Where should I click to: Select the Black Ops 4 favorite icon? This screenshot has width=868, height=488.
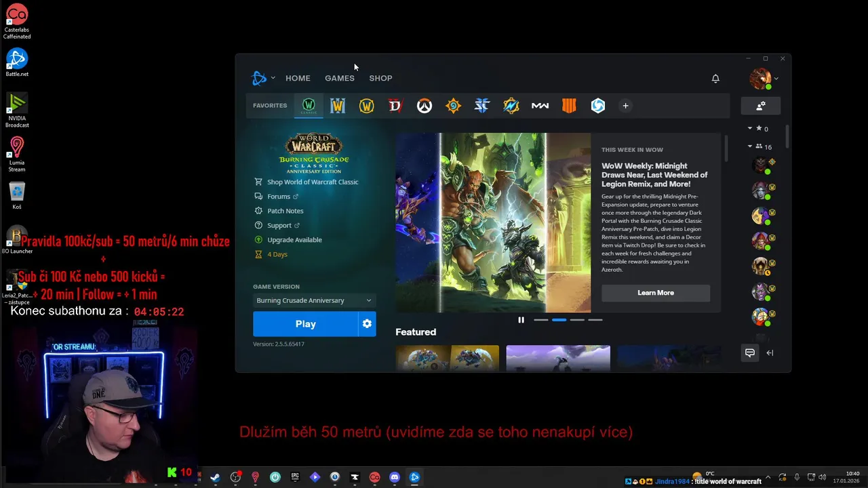(569, 106)
